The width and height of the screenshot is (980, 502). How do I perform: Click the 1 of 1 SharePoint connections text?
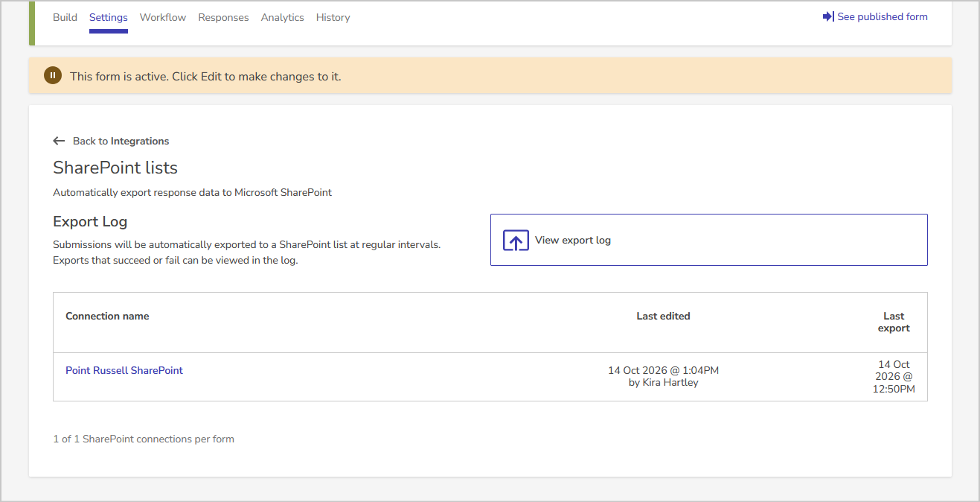144,439
